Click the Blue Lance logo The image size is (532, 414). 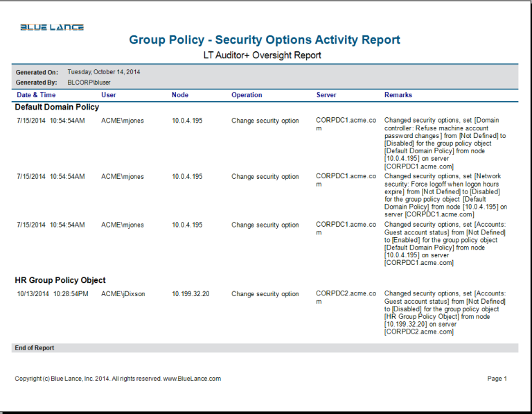[52, 27]
